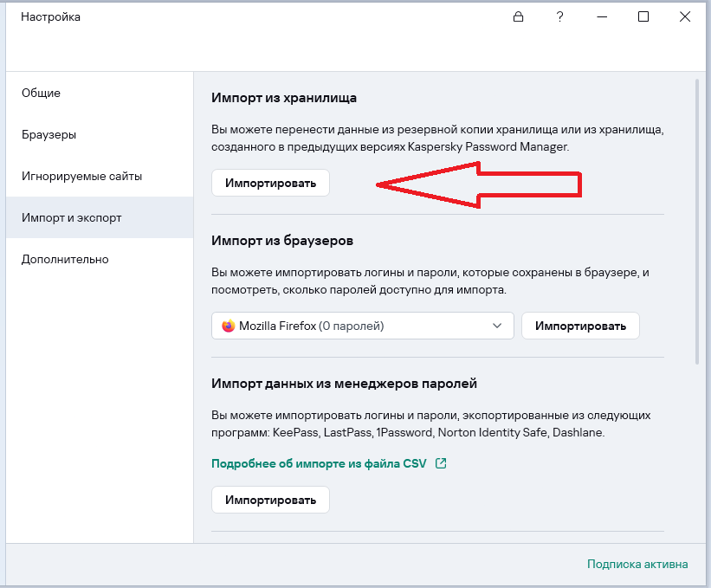
Task: Click Импортировать under Импорт из хранилища
Action: click(x=270, y=183)
